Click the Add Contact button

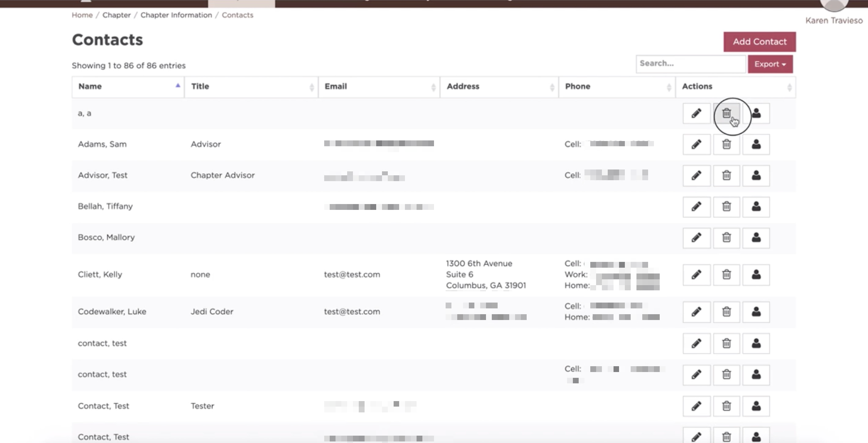759,42
